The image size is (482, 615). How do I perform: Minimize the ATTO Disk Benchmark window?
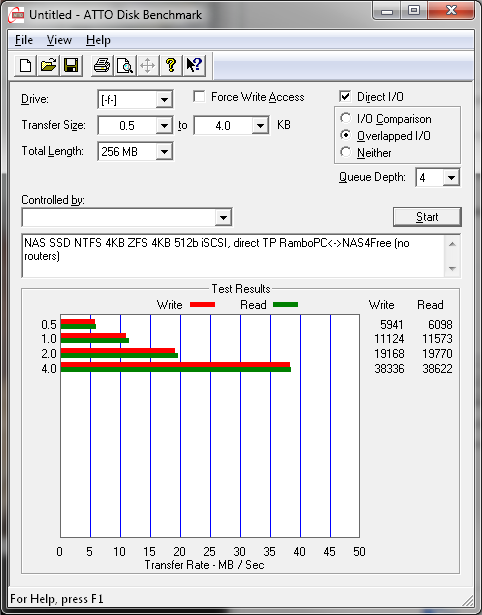[387, 11]
